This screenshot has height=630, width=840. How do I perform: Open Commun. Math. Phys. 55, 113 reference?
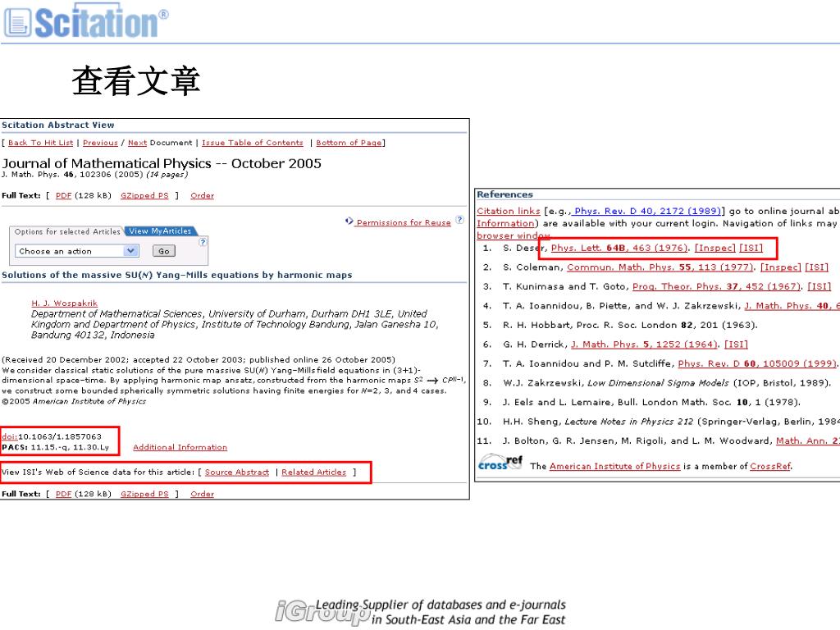tap(660, 267)
